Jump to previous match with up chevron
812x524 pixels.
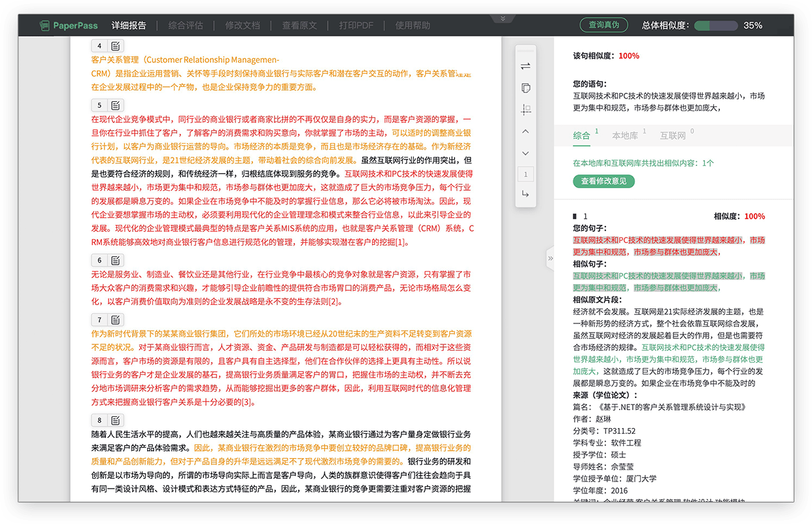click(x=526, y=131)
